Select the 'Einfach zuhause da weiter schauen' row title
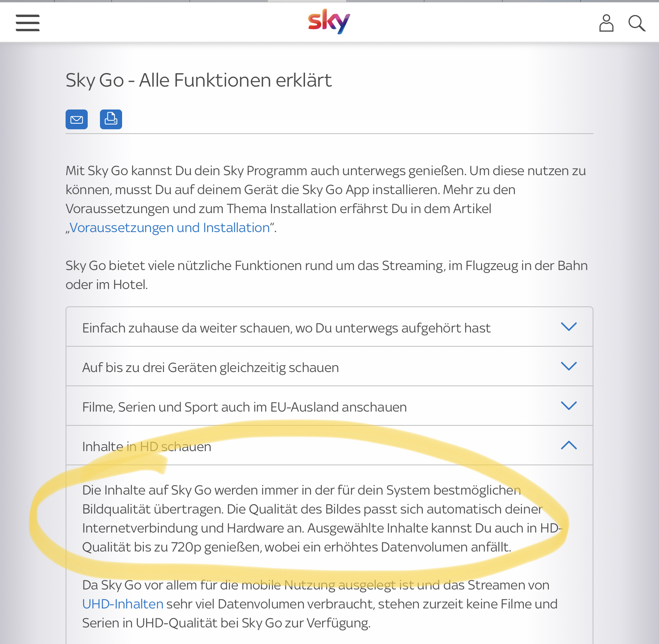The height and width of the screenshot is (644, 659). coord(286,328)
